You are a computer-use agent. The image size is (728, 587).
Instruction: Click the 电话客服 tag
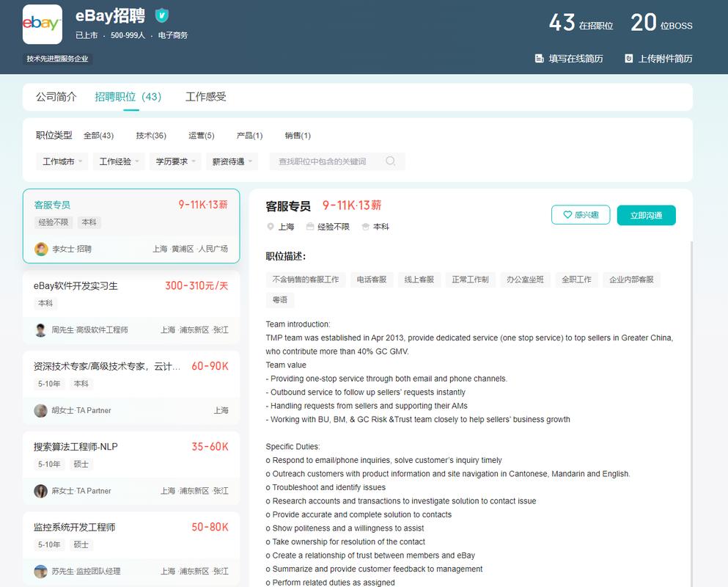372,280
